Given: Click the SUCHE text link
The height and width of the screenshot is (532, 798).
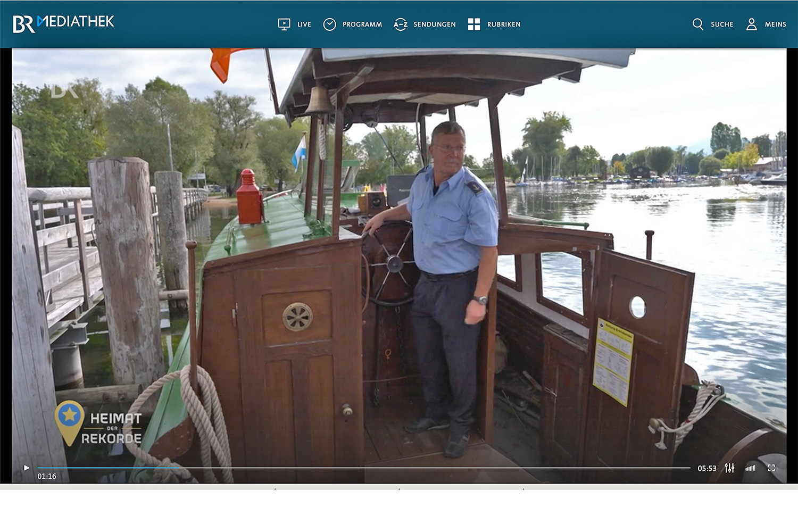Looking at the screenshot, I should point(722,24).
